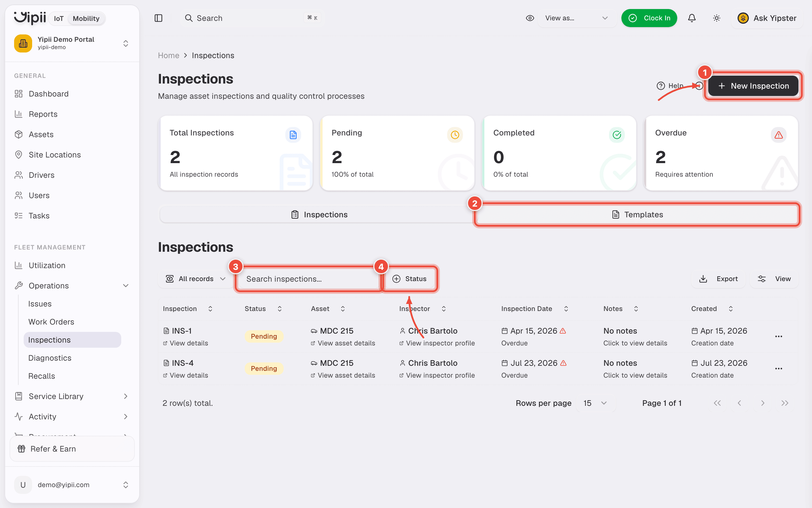The width and height of the screenshot is (812, 508).
Task: Click Pending clock icon
Action: [455, 135]
